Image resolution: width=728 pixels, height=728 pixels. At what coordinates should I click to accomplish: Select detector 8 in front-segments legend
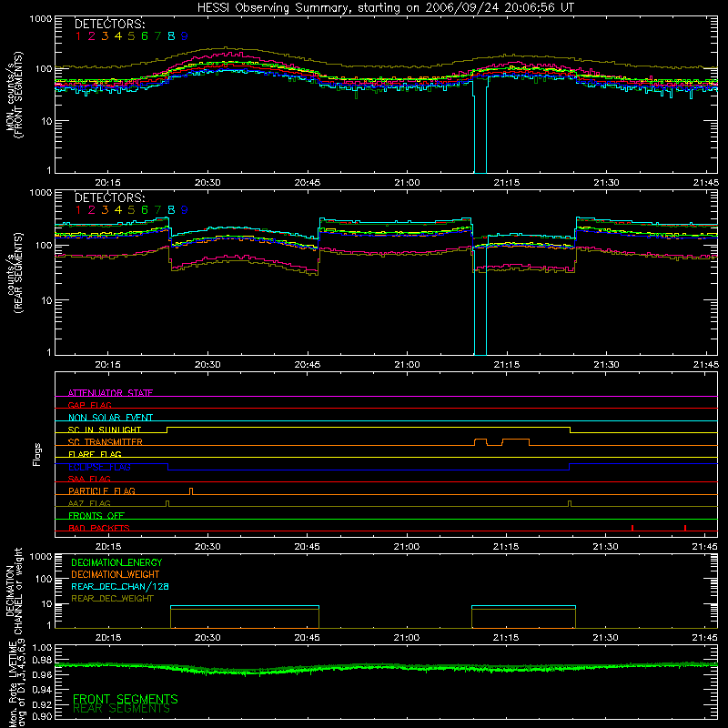point(171,35)
